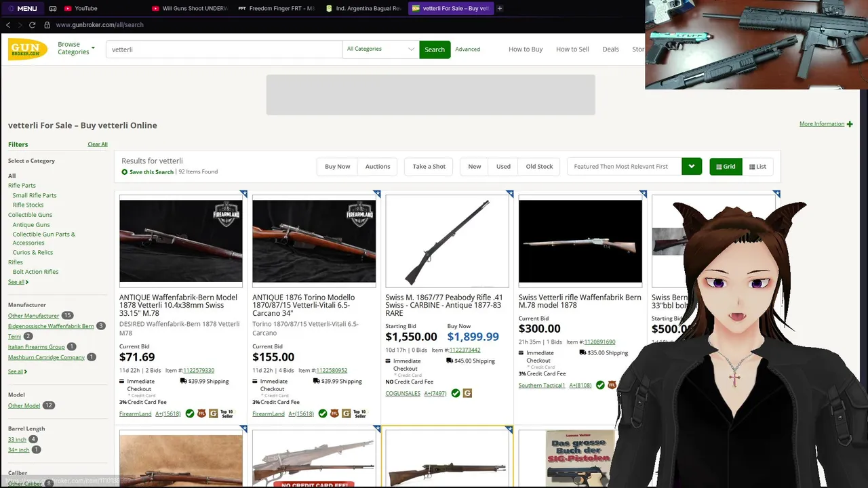This screenshot has width=868, height=488.
Task: Open the Deals menu item
Action: click(x=610, y=49)
